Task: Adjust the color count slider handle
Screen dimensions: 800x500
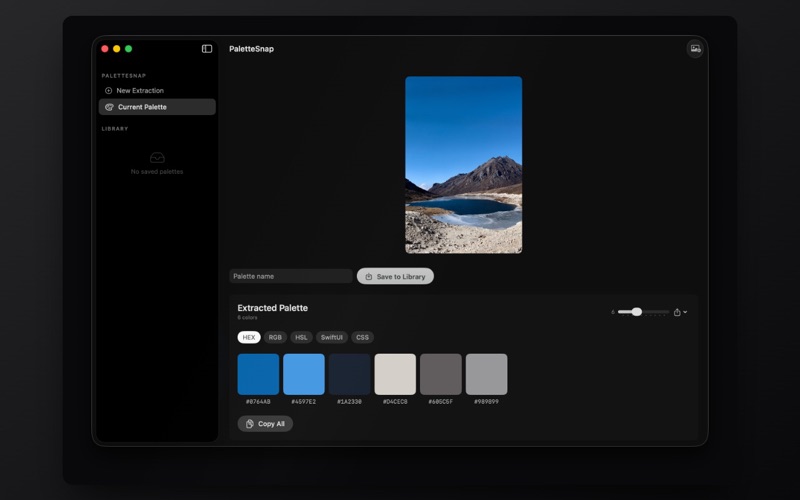Action: click(x=637, y=312)
